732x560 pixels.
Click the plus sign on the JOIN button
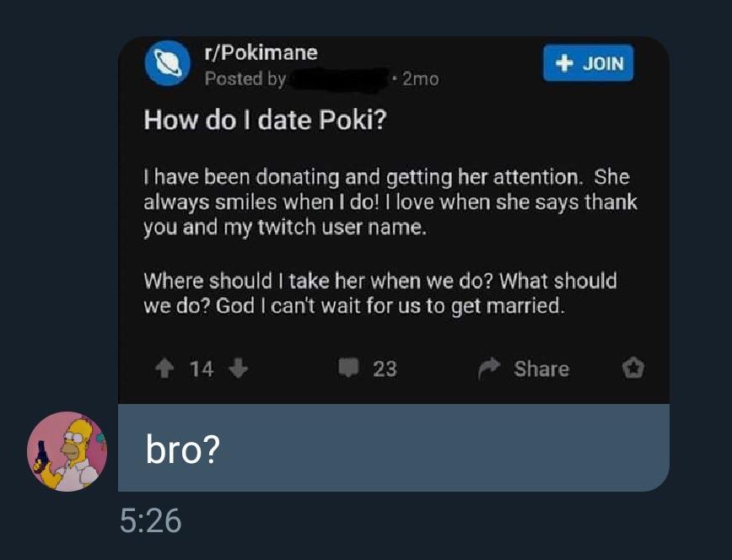(x=566, y=63)
